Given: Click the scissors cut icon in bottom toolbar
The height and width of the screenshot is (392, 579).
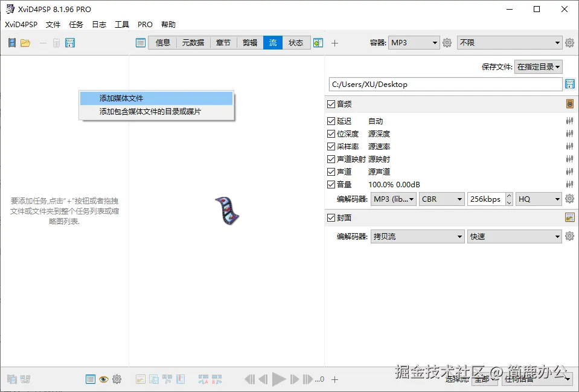Looking at the screenshot, I should pos(167,379).
